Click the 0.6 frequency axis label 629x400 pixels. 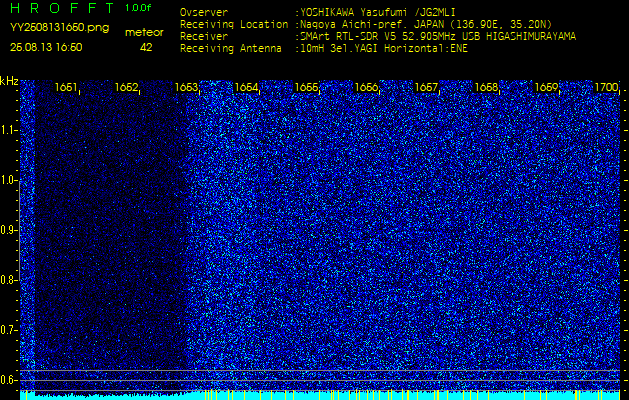pos(8,380)
